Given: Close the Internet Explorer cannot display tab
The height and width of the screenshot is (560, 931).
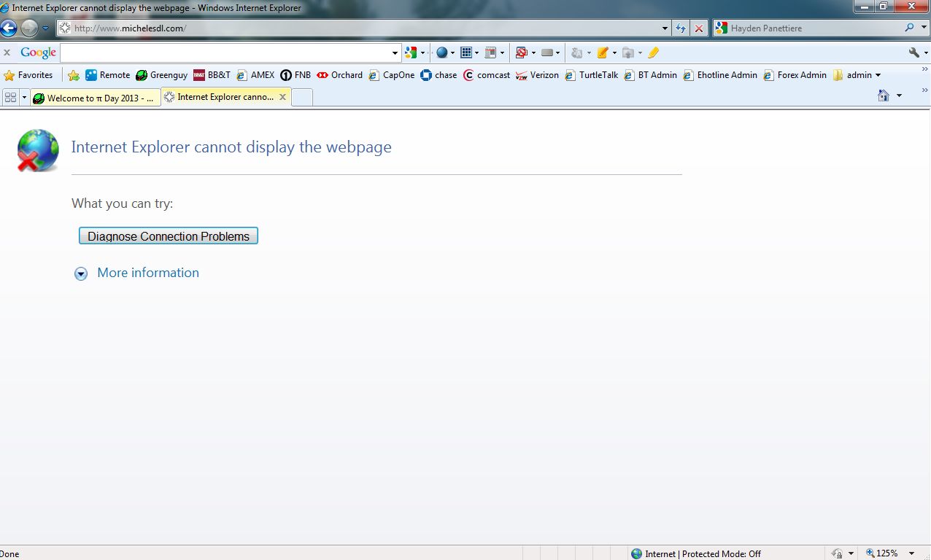Looking at the screenshot, I should [x=282, y=97].
